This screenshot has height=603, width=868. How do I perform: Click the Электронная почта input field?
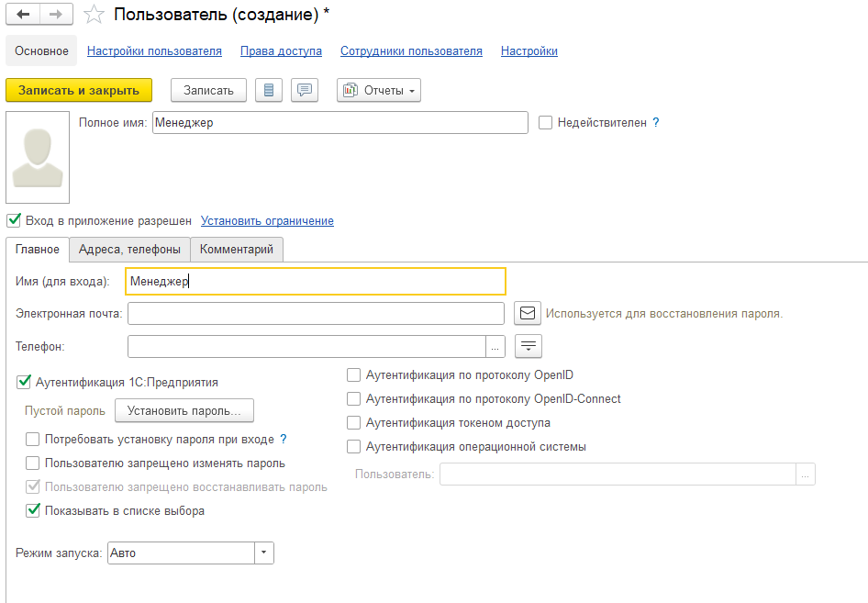click(316, 313)
